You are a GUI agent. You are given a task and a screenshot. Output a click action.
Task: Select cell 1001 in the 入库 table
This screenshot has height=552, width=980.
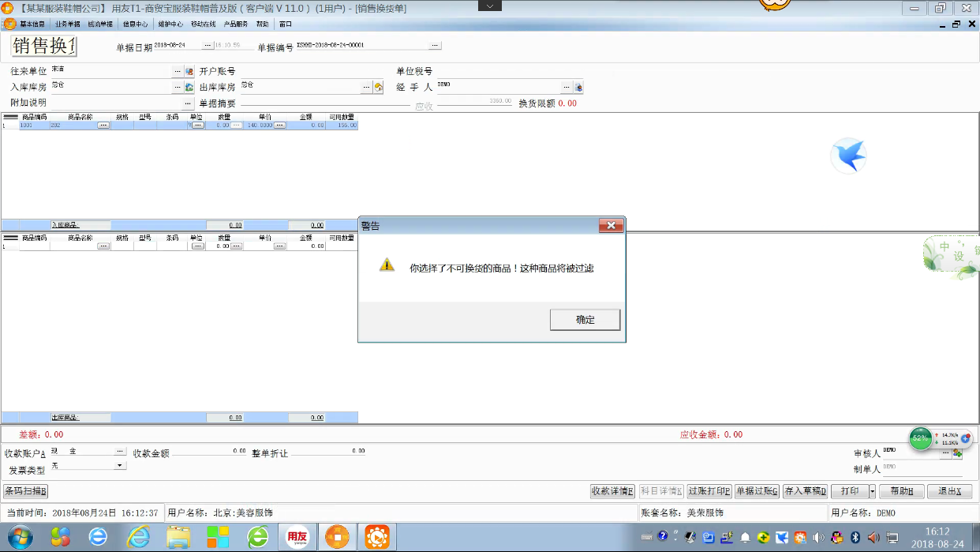pyautogui.click(x=34, y=126)
